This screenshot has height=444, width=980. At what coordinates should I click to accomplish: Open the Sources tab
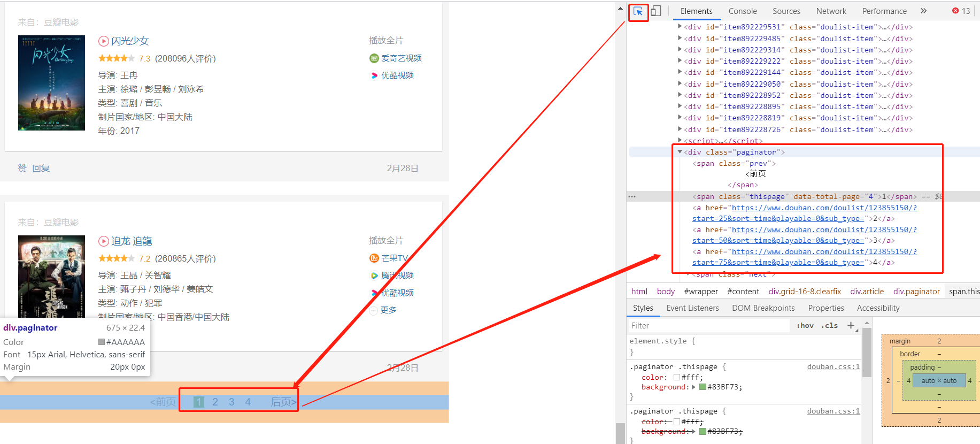pos(786,11)
